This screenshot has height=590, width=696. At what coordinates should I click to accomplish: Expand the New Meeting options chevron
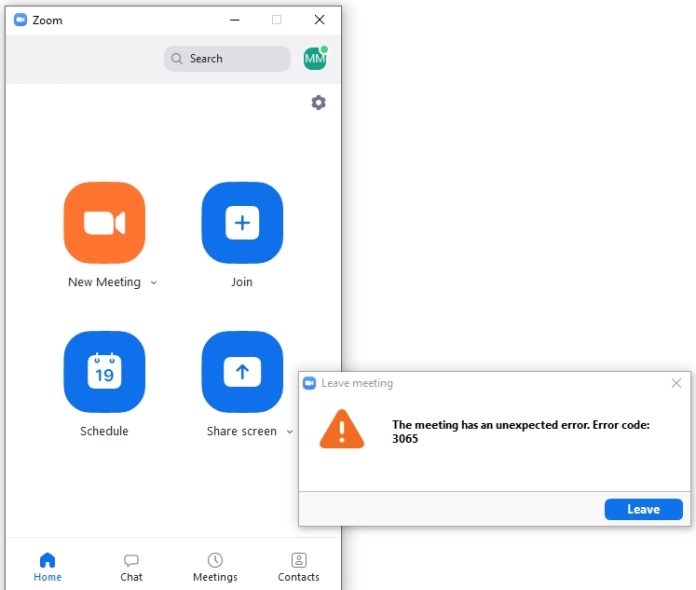(154, 282)
